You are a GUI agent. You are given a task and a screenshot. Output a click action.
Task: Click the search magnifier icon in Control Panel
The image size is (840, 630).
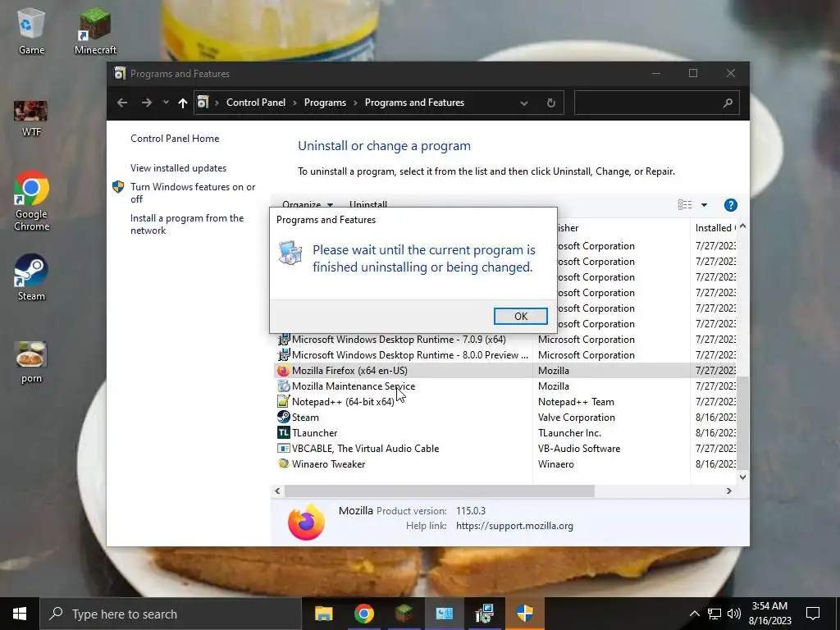pyautogui.click(x=728, y=103)
